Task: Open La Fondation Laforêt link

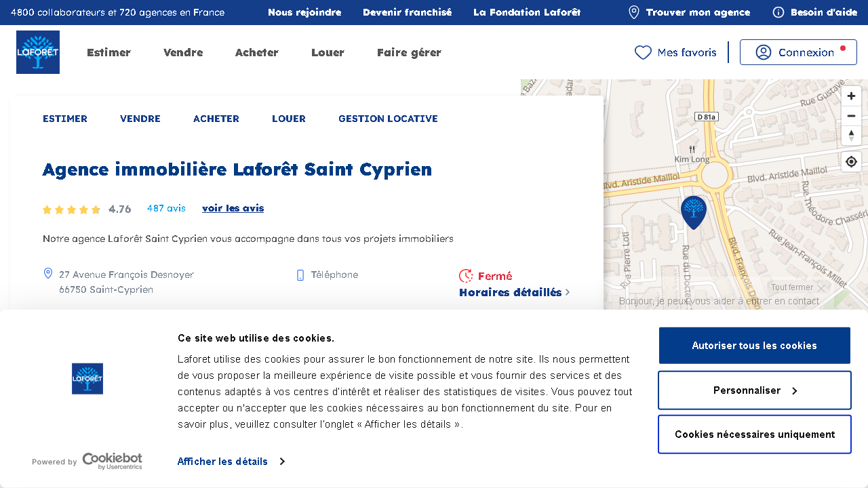Action: (527, 12)
